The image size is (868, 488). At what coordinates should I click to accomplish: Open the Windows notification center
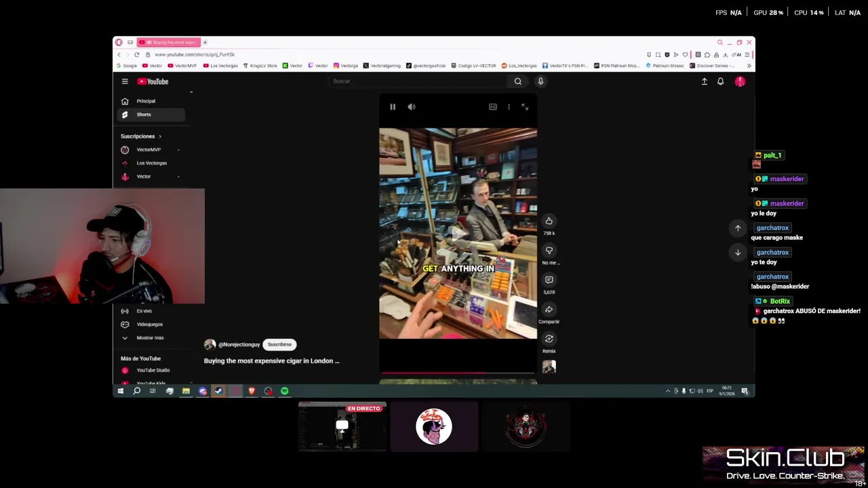click(x=745, y=391)
